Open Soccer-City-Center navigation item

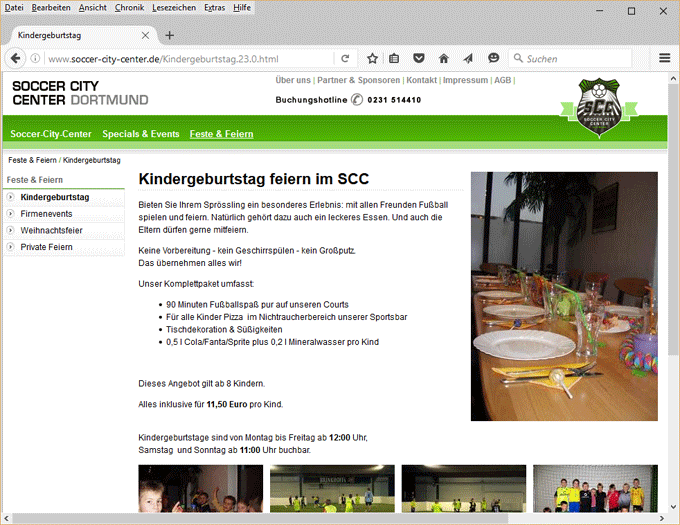pos(51,134)
